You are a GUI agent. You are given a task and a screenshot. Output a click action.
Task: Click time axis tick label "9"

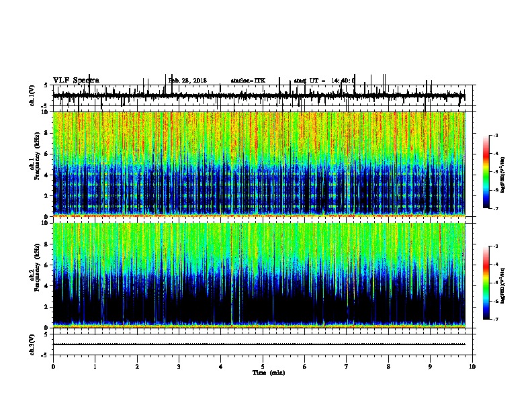coord(431,367)
